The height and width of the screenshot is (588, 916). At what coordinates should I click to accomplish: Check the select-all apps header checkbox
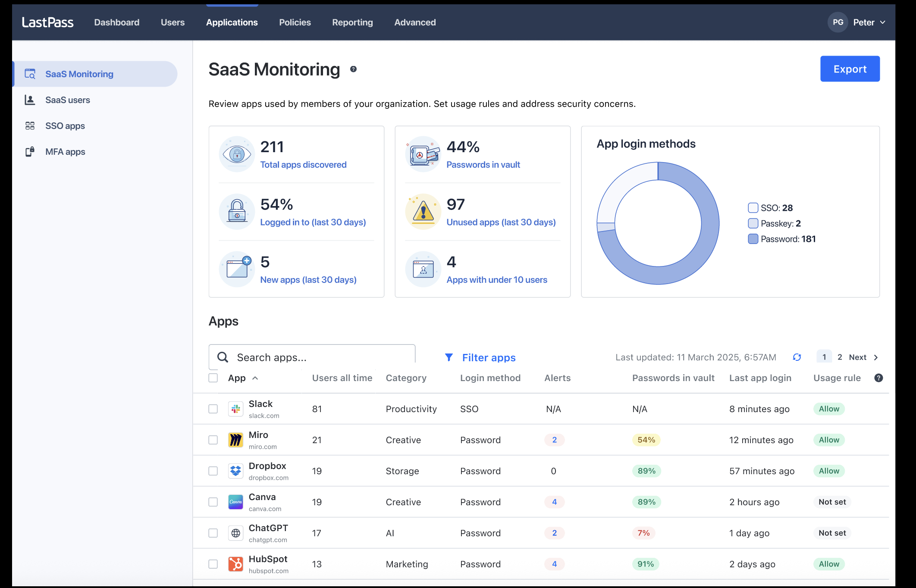point(213,378)
